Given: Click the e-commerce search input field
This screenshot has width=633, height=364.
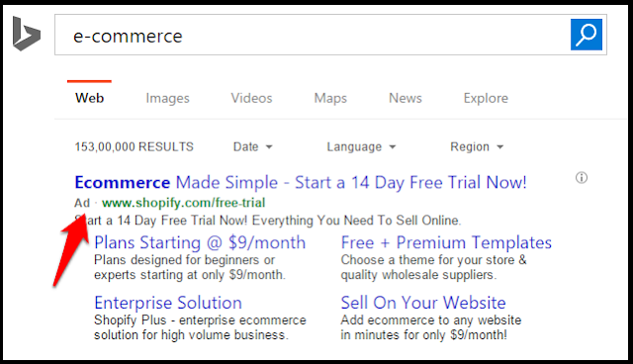Looking at the screenshot, I should (313, 35).
